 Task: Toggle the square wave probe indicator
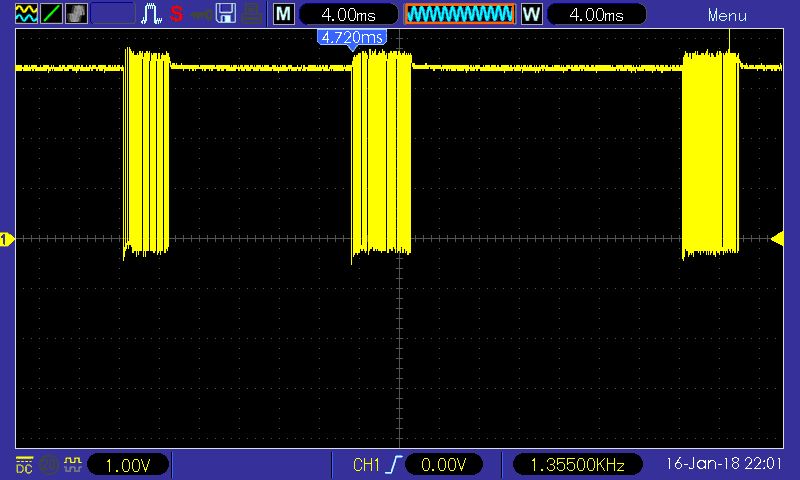pos(73,465)
